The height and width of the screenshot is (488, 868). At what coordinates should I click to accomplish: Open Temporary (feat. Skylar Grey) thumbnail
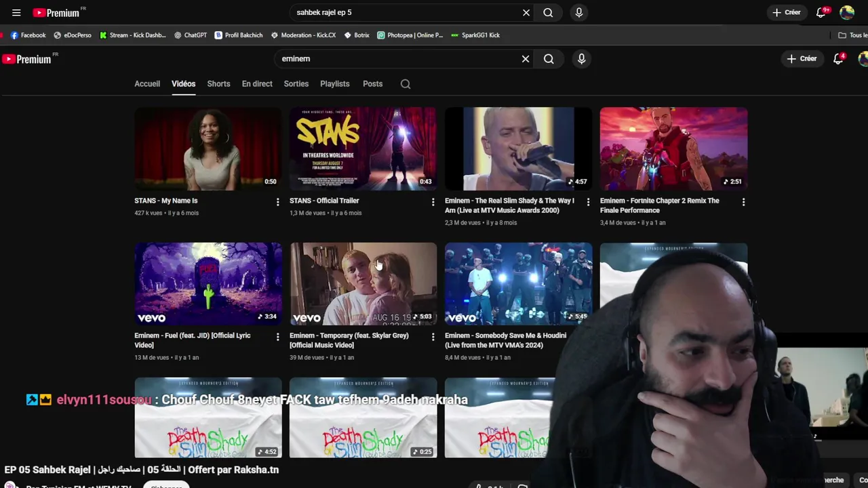[x=363, y=284]
